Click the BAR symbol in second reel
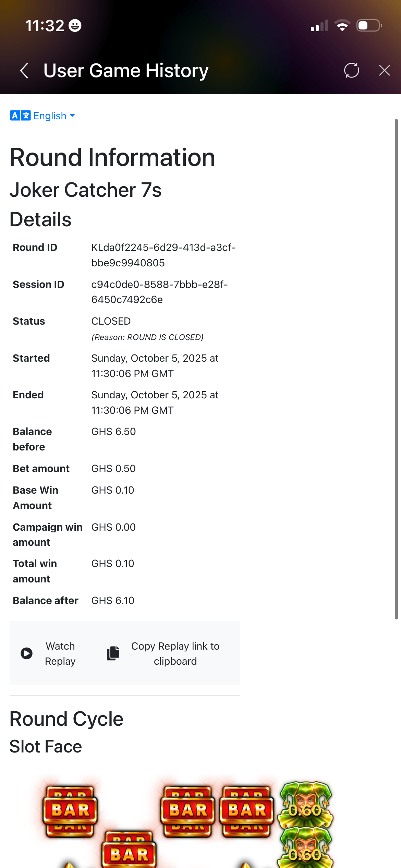Image resolution: width=401 pixels, height=868 pixels. coord(129,849)
